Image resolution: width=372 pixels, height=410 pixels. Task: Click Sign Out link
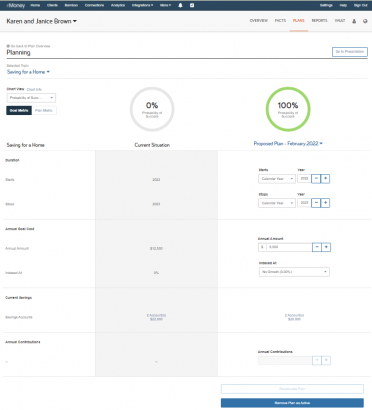coord(360,5)
